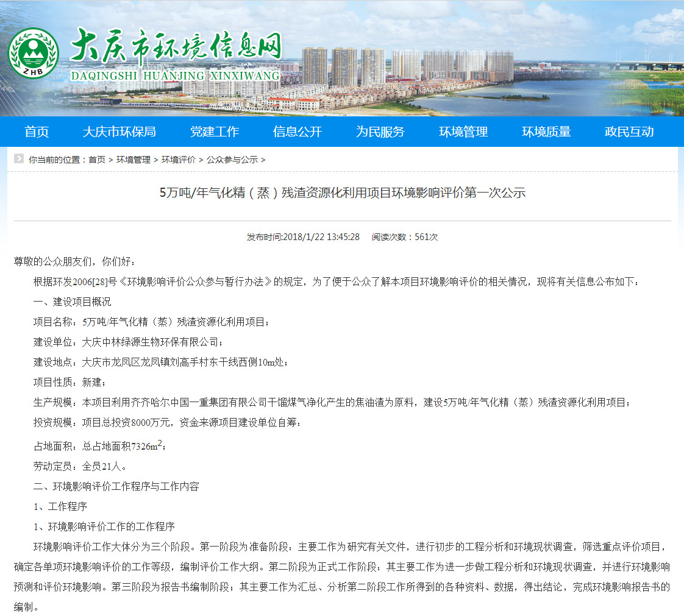684x616 pixels.
Task: Click the breadcrumb arrow icon
Action: (x=19, y=159)
